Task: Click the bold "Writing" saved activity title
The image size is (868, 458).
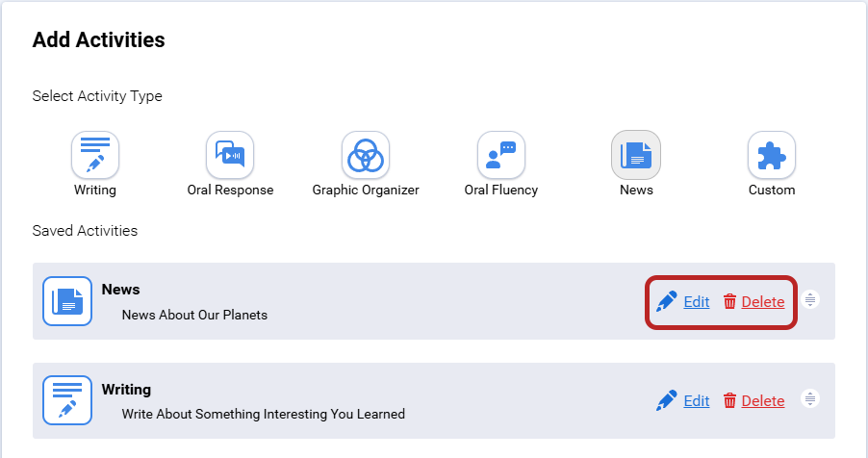Action: [x=126, y=390]
